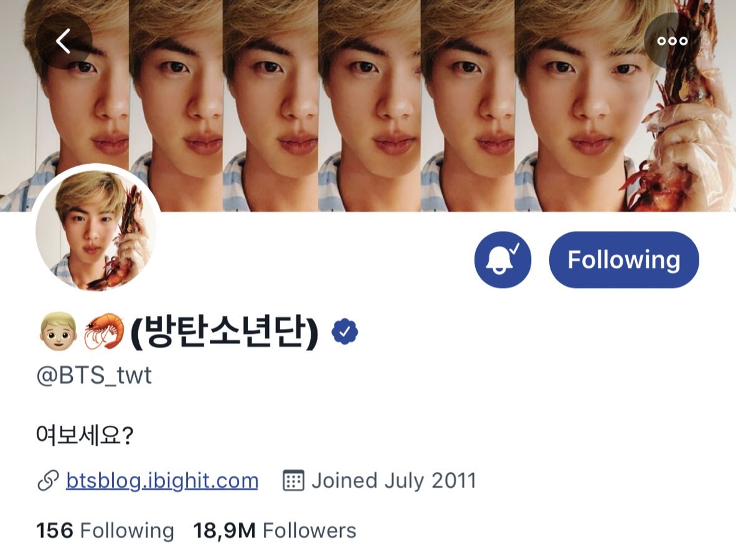This screenshot has height=560, width=736.
Task: Select the display name 방탄소년단
Action: [x=224, y=331]
